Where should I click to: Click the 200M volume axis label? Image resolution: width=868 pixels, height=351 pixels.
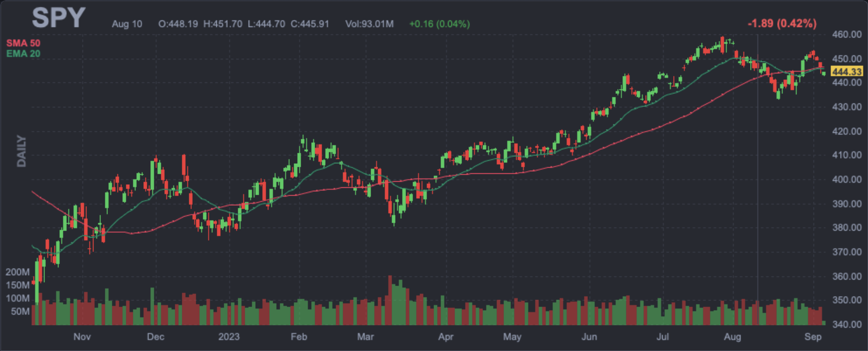click(x=17, y=272)
